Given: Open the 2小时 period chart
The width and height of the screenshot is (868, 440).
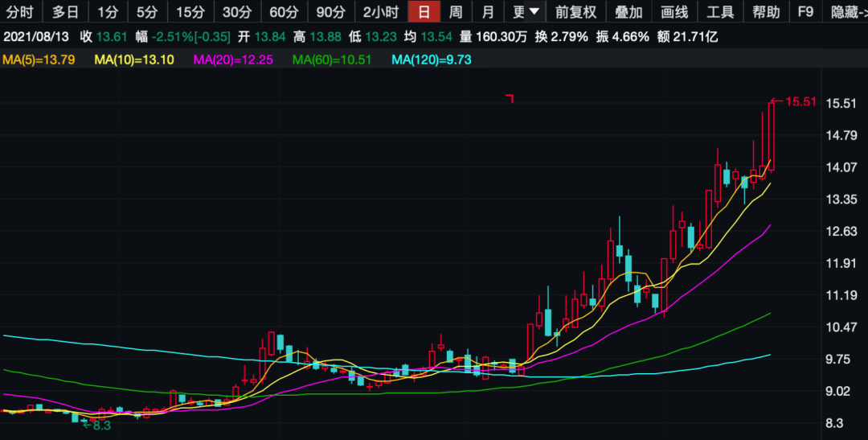Looking at the screenshot, I should pos(381,11).
